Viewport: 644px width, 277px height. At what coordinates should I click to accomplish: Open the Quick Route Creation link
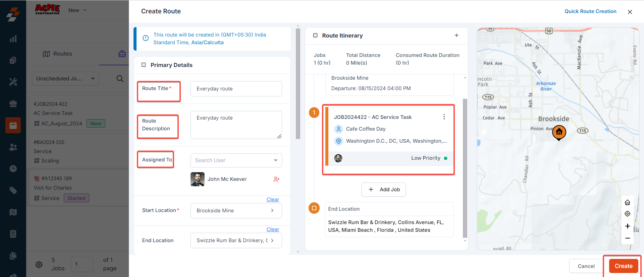[590, 11]
